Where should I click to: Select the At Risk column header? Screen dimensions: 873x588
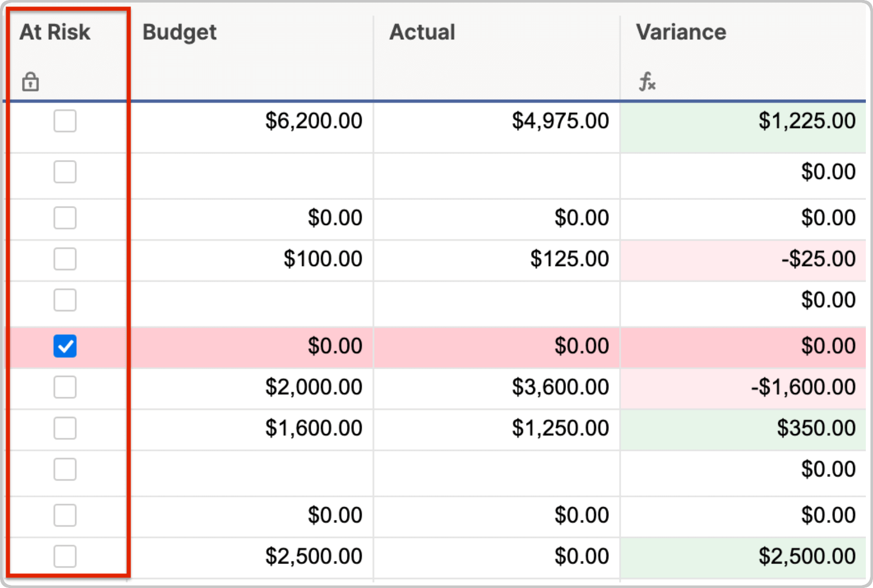pos(55,32)
